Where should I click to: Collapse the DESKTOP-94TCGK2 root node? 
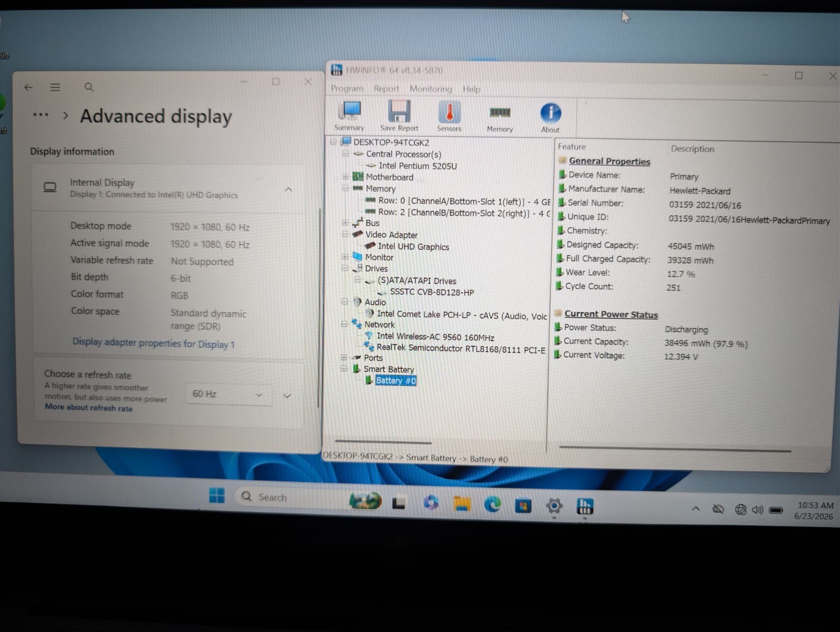click(x=333, y=142)
